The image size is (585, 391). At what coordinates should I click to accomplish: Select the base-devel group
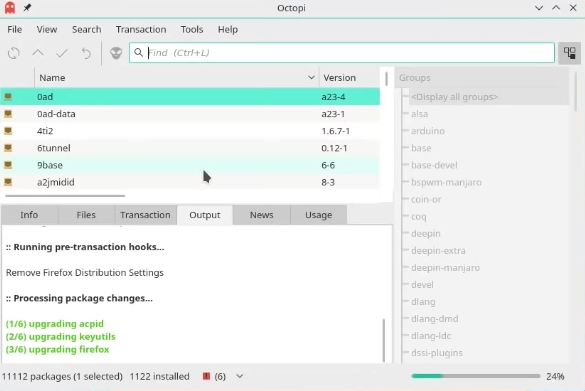434,165
